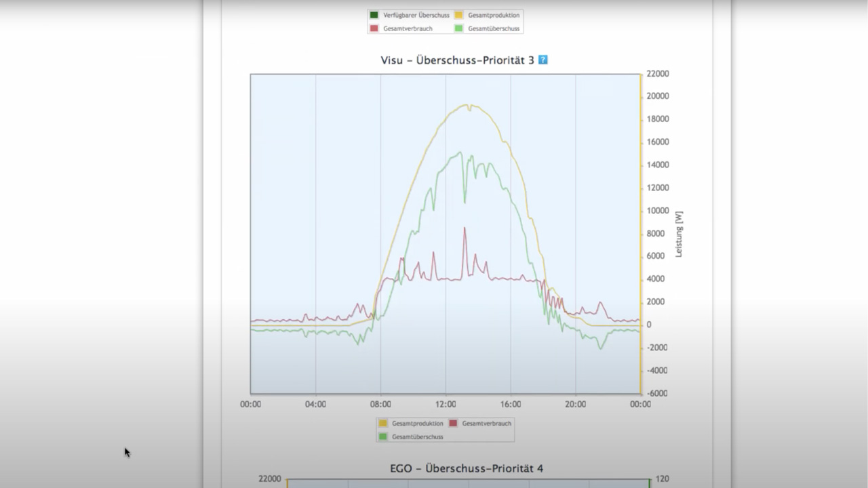Click Gesamtüberschuss label in bottom legend
The width and height of the screenshot is (868, 488).
tap(418, 436)
